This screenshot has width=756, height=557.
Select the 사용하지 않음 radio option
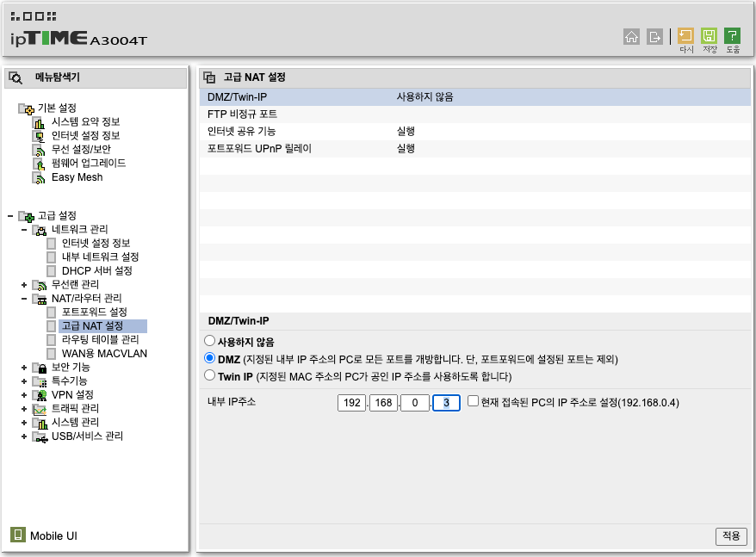[x=209, y=340]
